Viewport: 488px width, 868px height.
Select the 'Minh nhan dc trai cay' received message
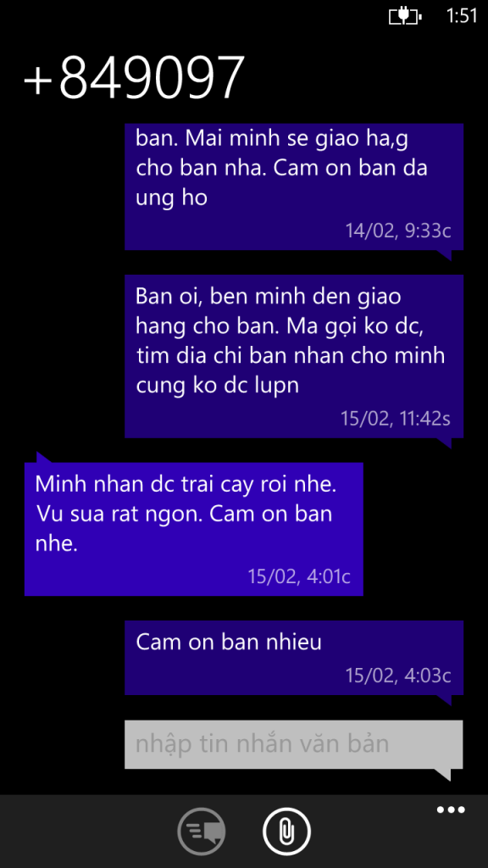coord(194,529)
